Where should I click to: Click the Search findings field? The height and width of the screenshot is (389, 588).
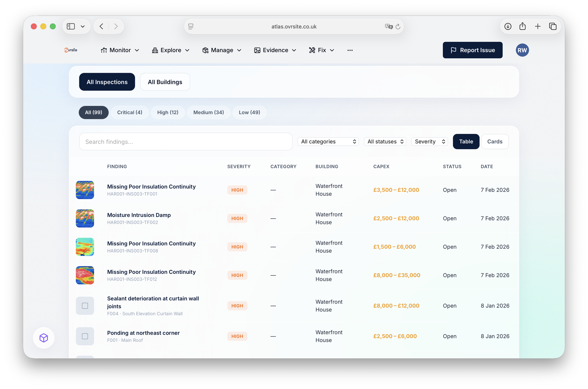point(185,142)
